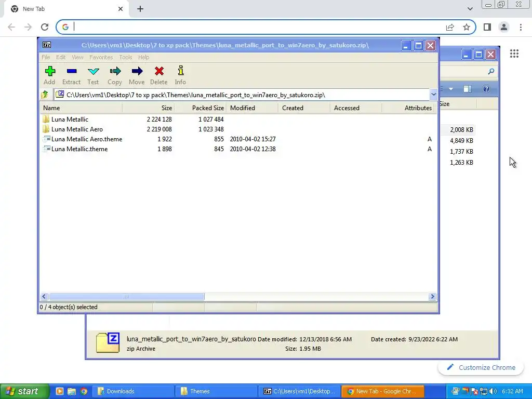532x399 pixels.
Task: Share this page icon in address bar
Action: pyautogui.click(x=450, y=27)
